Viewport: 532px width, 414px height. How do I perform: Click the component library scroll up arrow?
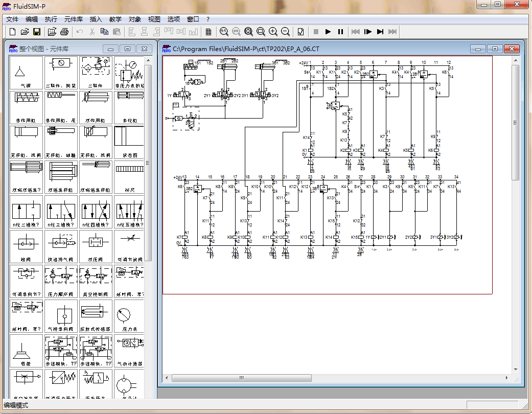(x=148, y=60)
